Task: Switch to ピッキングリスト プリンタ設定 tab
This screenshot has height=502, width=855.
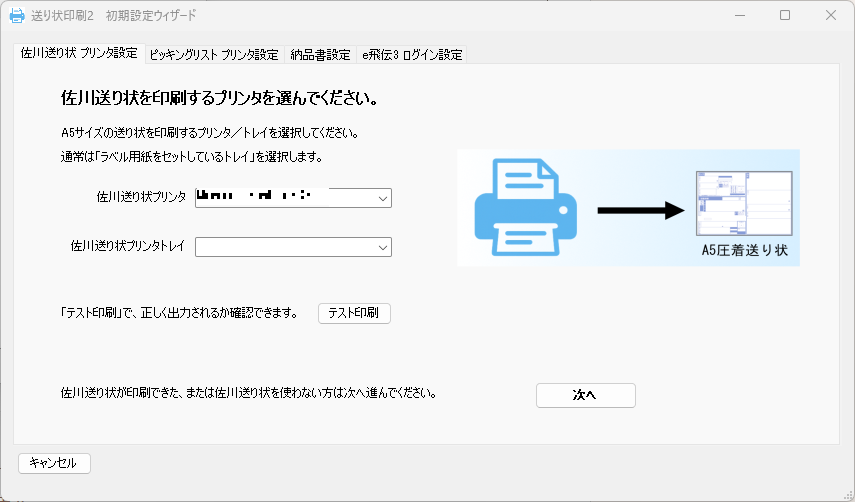Action: point(214,55)
